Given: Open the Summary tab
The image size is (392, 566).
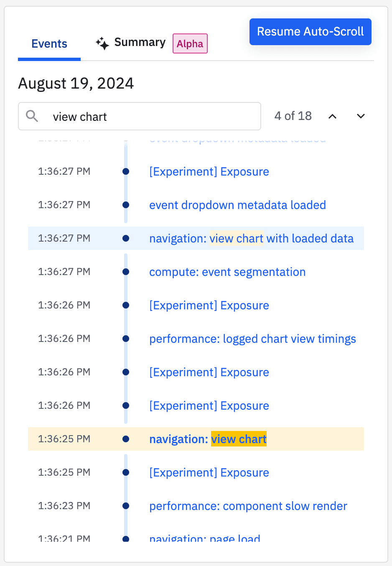Looking at the screenshot, I should (140, 43).
